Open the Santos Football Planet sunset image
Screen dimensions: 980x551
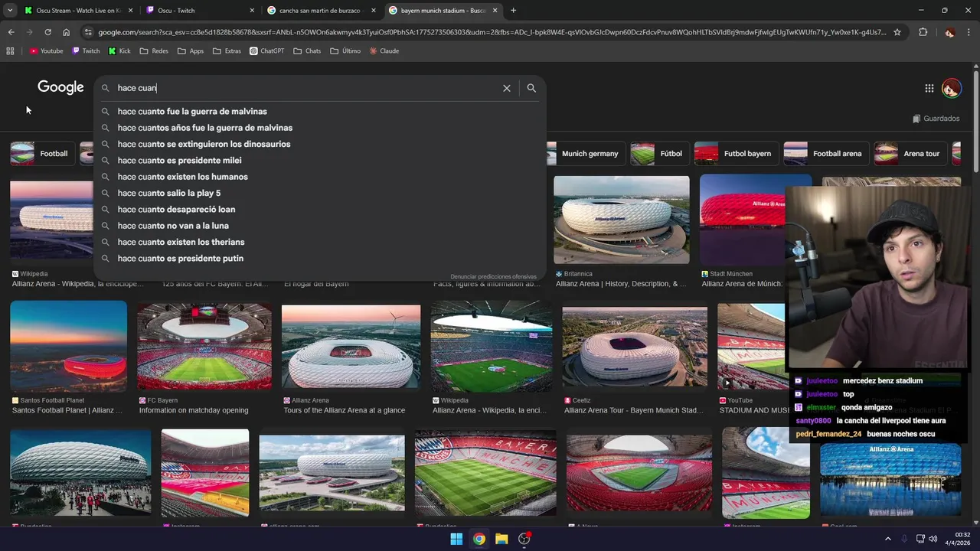coord(68,346)
